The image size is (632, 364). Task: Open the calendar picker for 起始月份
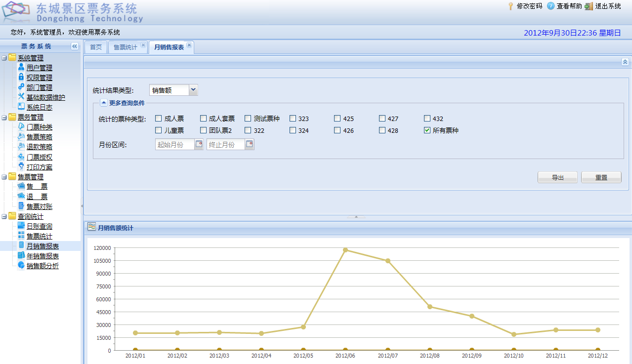pyautogui.click(x=199, y=144)
